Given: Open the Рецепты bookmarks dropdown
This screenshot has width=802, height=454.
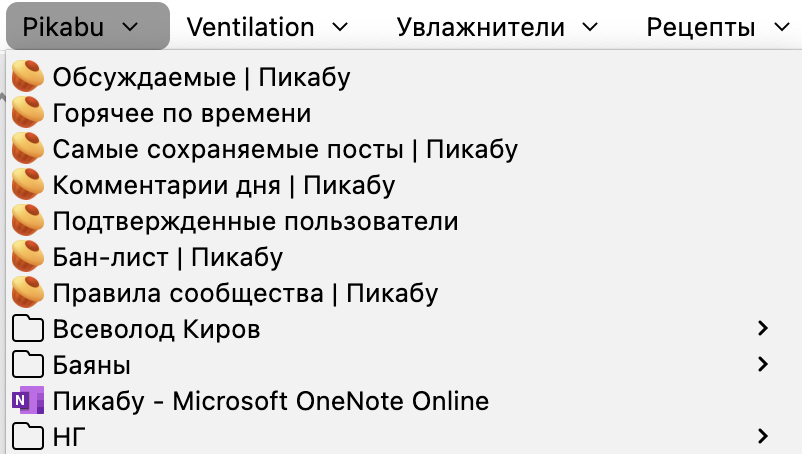Looking at the screenshot, I should [716, 27].
